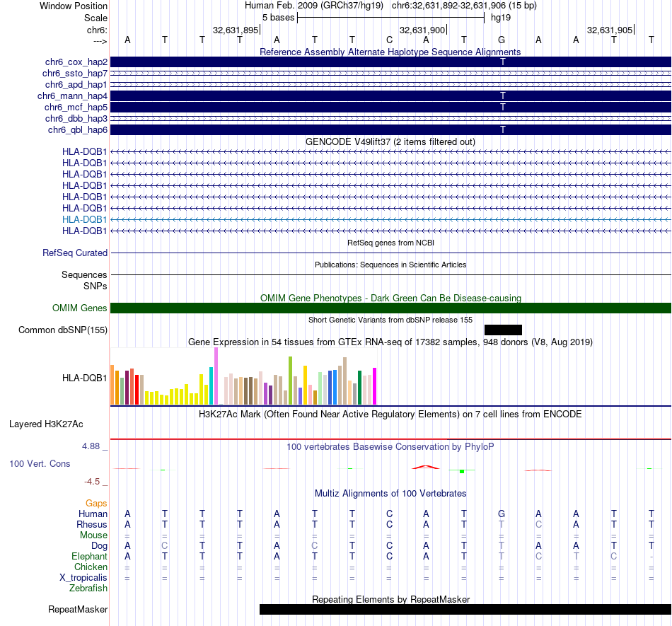Open RefSeq genes from NCBI title
The image size is (672, 626).
[x=390, y=243]
